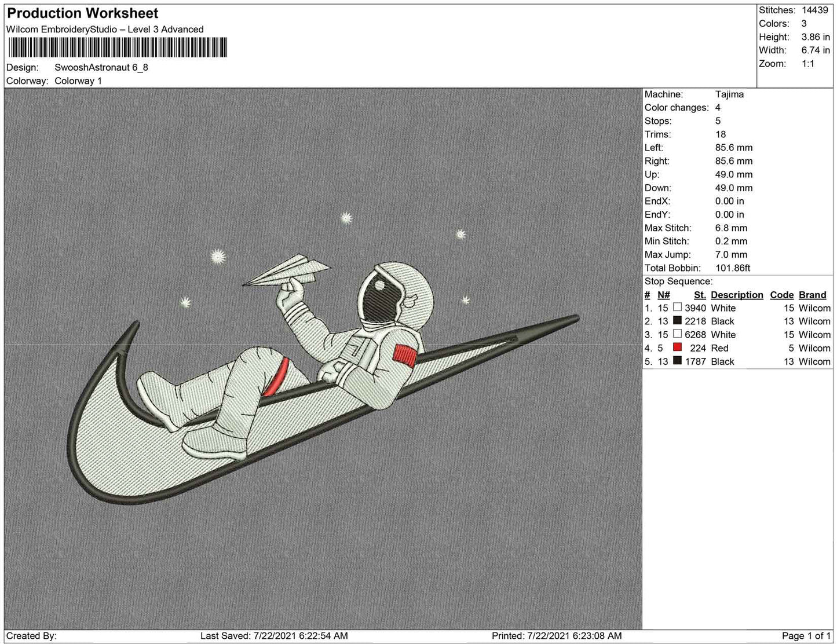837x644 pixels.
Task: Click the 'Description' column header
Action: click(x=737, y=295)
